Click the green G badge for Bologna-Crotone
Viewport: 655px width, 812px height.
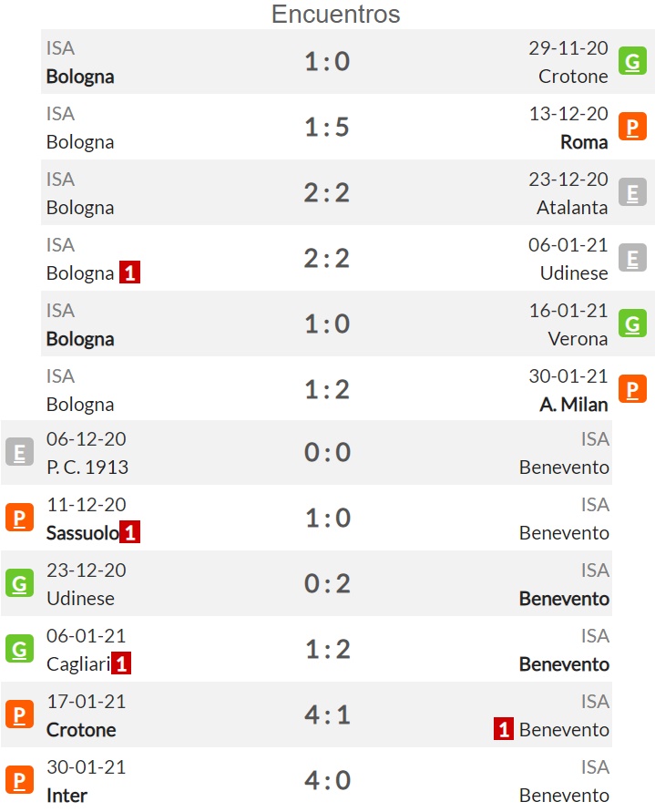pos(632,61)
